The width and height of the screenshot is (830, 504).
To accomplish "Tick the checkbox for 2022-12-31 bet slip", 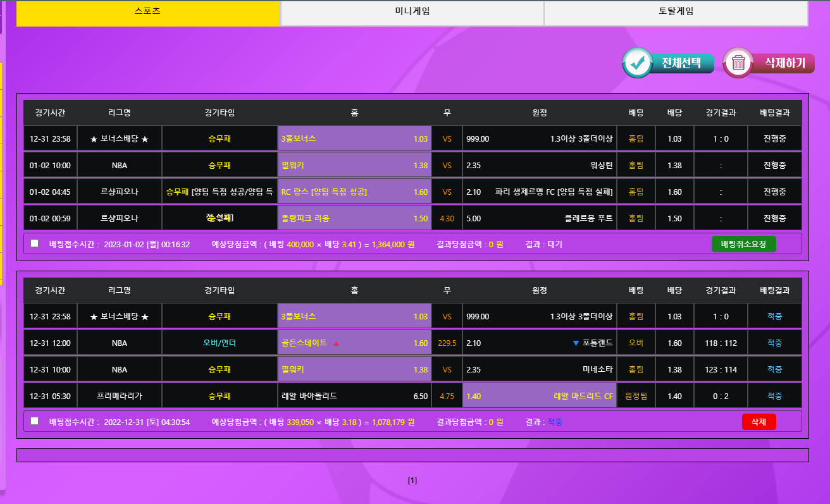I will tap(35, 421).
